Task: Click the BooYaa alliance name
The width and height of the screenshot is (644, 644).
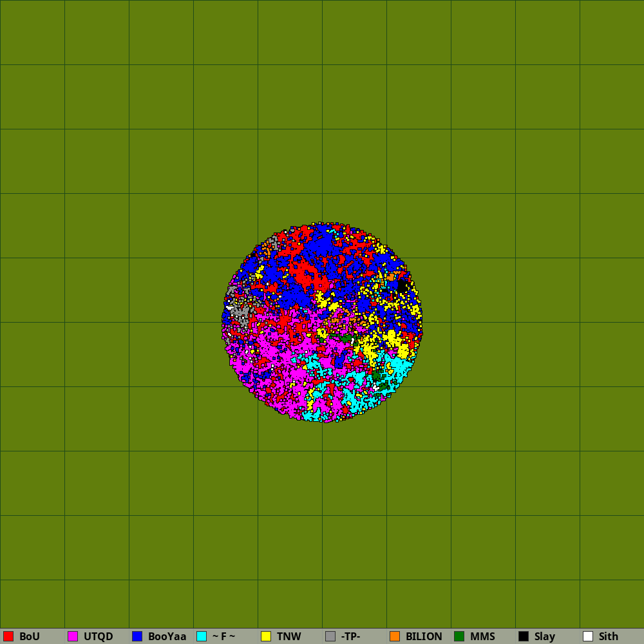Action: coord(167,636)
